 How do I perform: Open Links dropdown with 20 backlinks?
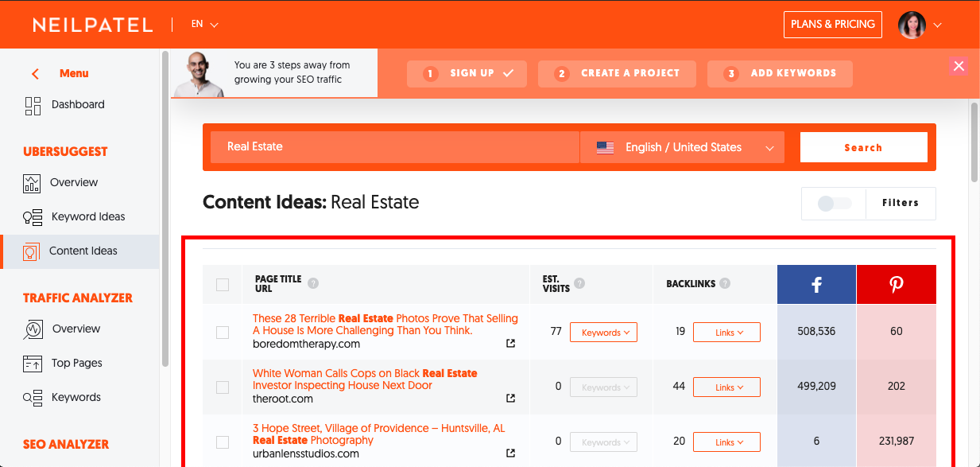(x=726, y=442)
